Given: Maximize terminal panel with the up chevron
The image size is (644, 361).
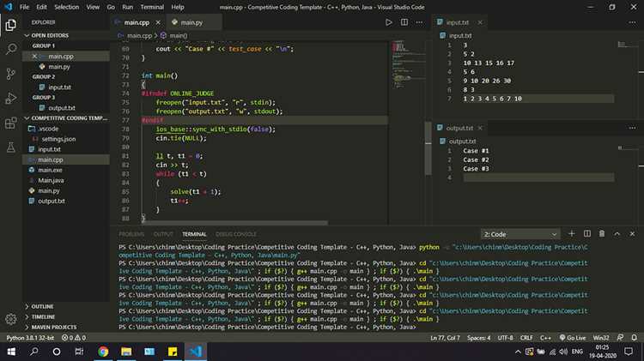Looking at the screenshot, I should (617, 233).
